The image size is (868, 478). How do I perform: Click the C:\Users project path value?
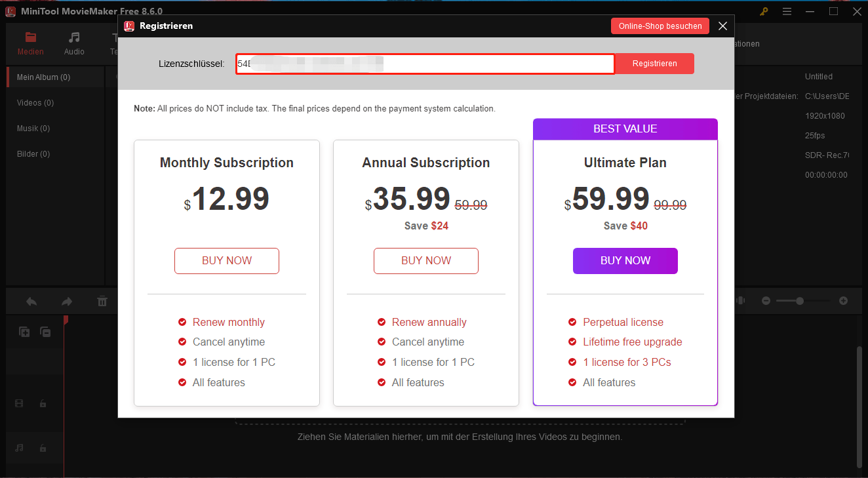[827, 96]
